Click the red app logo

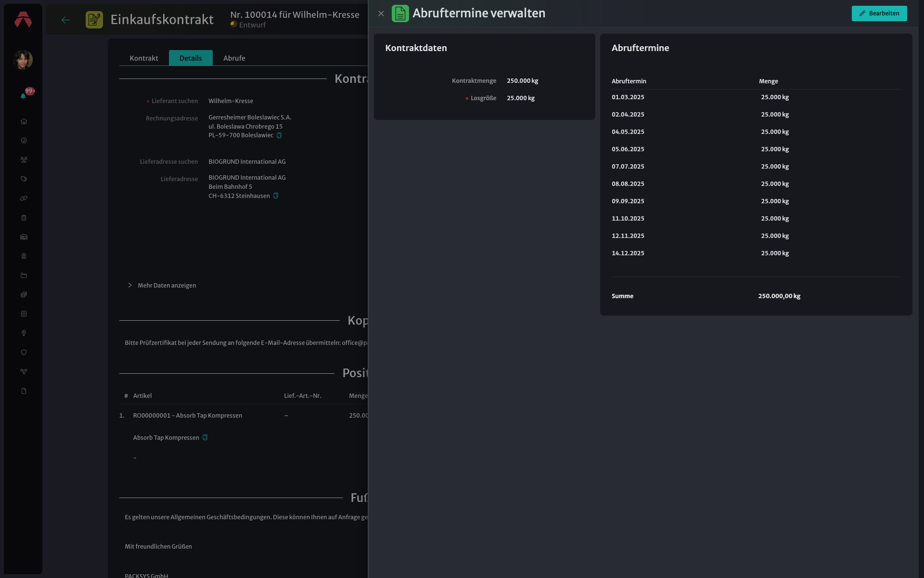click(x=23, y=20)
